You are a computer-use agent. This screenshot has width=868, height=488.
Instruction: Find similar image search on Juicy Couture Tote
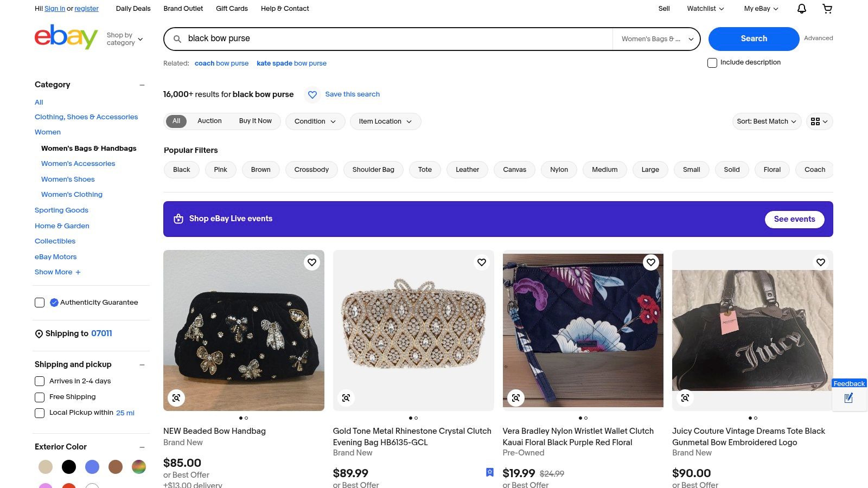(685, 398)
